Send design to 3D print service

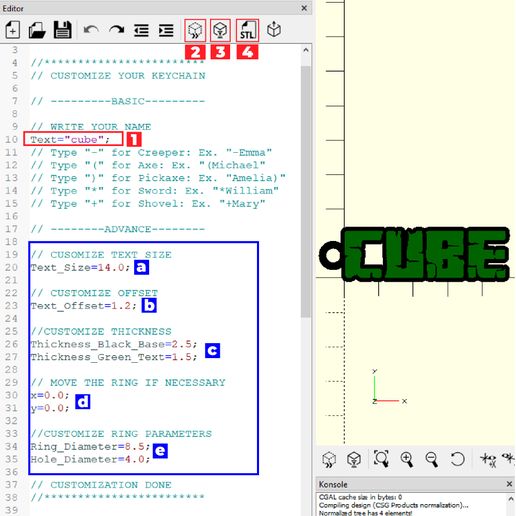click(274, 30)
